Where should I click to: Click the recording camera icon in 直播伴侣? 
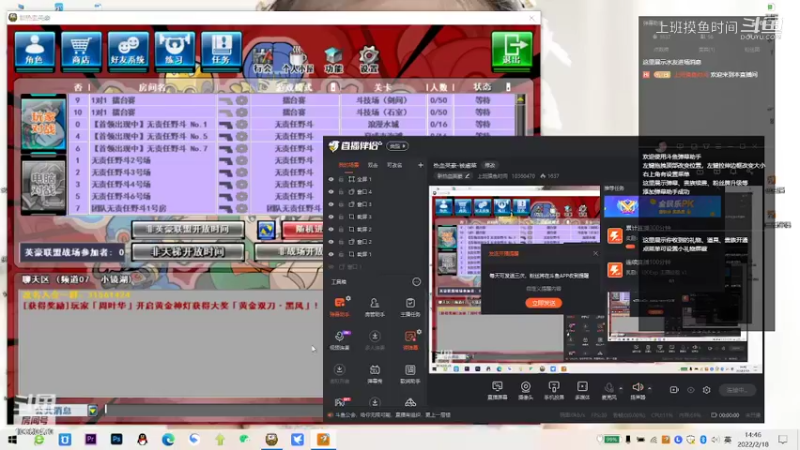[x=673, y=390]
